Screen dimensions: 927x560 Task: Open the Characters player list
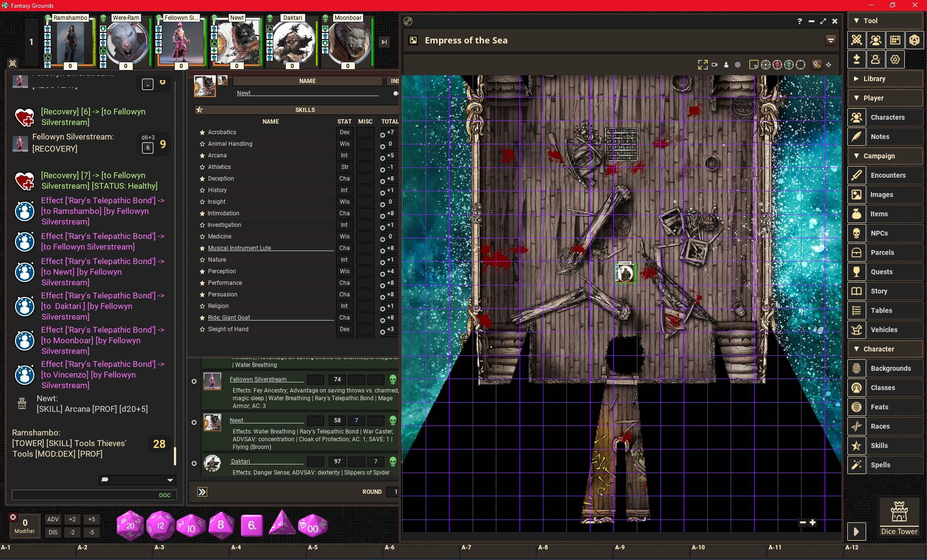coord(885,117)
